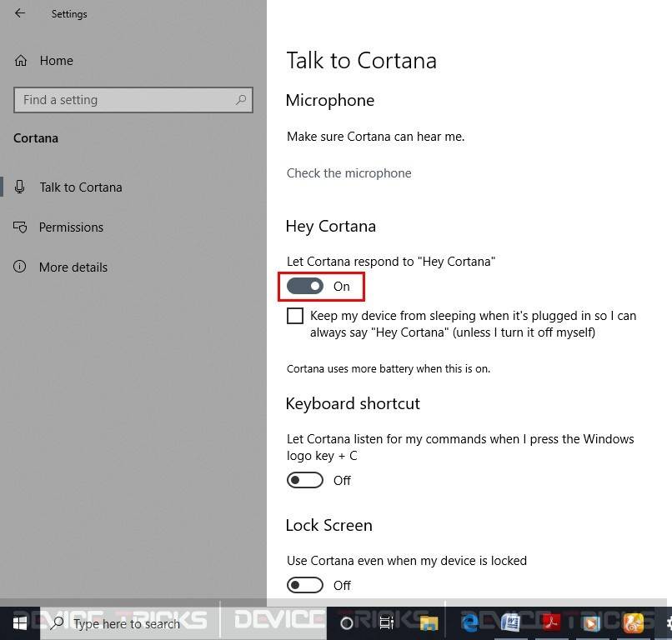Open Cortana from the taskbar circle icon
This screenshot has width=672, height=640.
(347, 622)
